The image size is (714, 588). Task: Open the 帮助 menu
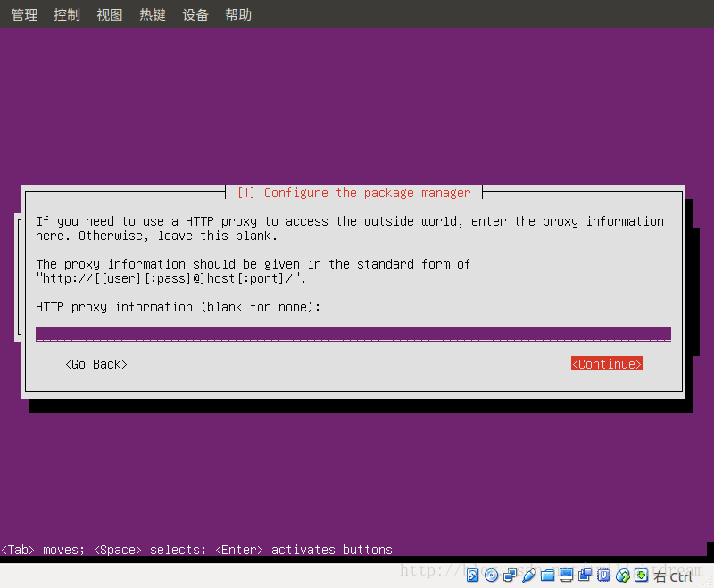click(x=238, y=13)
